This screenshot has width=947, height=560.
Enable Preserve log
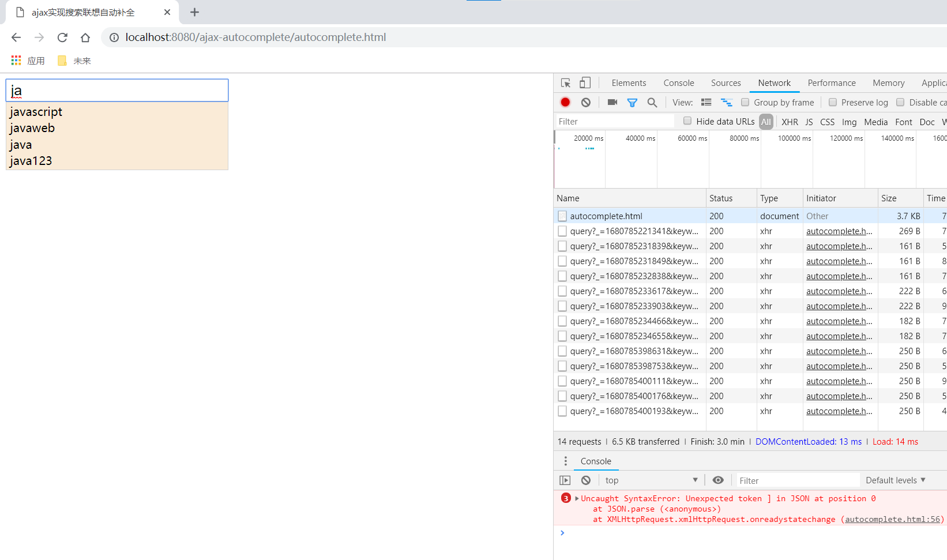(833, 102)
